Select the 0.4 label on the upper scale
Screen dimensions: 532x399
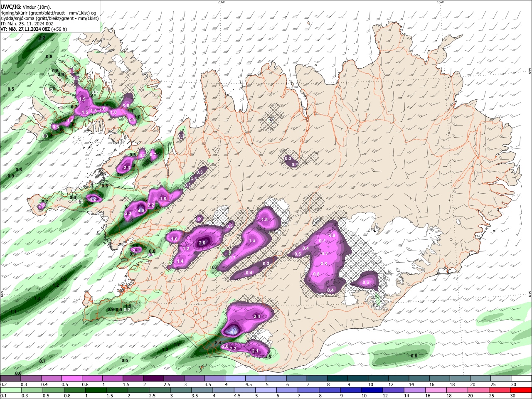pos(44,384)
